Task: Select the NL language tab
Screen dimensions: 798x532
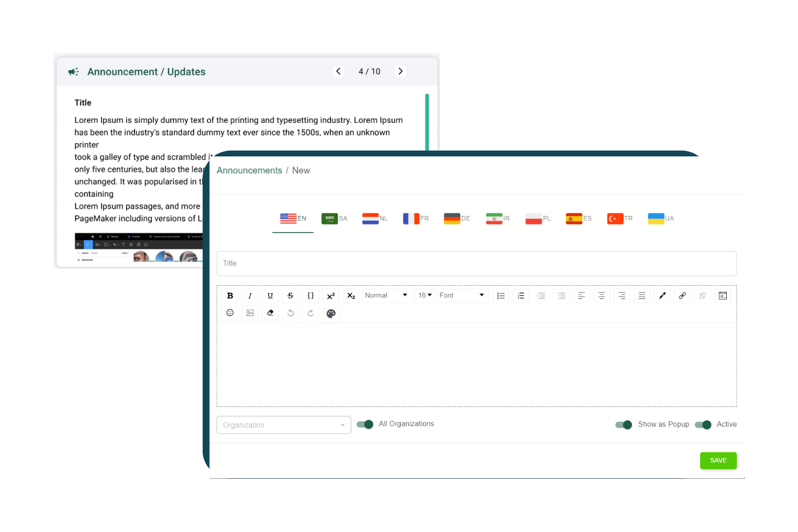Action: pyautogui.click(x=375, y=219)
